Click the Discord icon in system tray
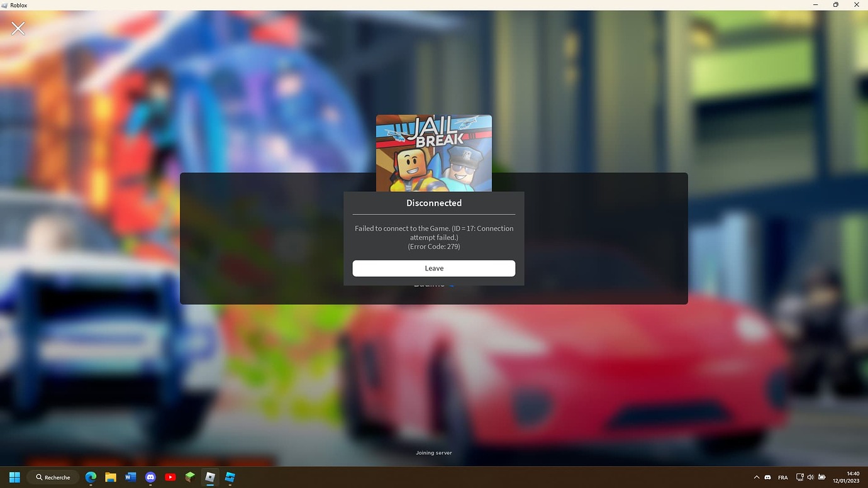This screenshot has width=868, height=488. (768, 477)
